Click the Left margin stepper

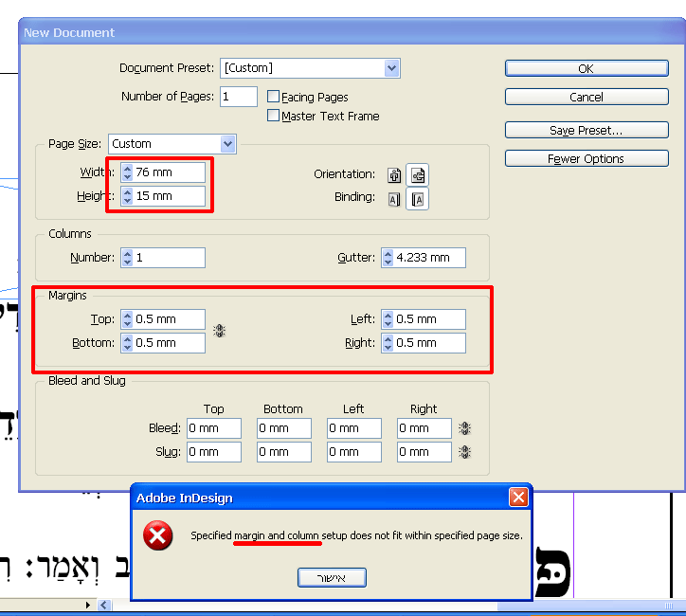(x=388, y=319)
